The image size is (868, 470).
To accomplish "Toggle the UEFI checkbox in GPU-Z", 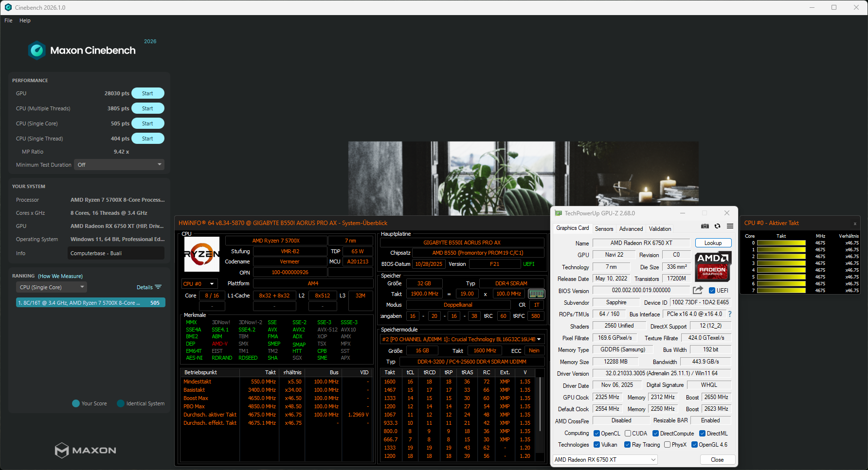I will coord(712,291).
